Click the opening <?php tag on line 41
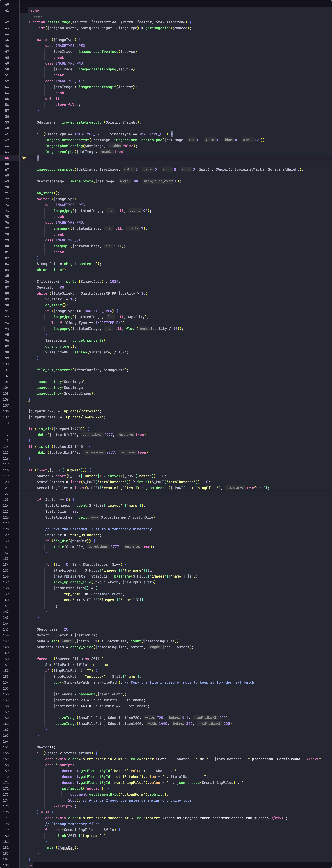Screen dimensions: 332x868 click(34, 10)
